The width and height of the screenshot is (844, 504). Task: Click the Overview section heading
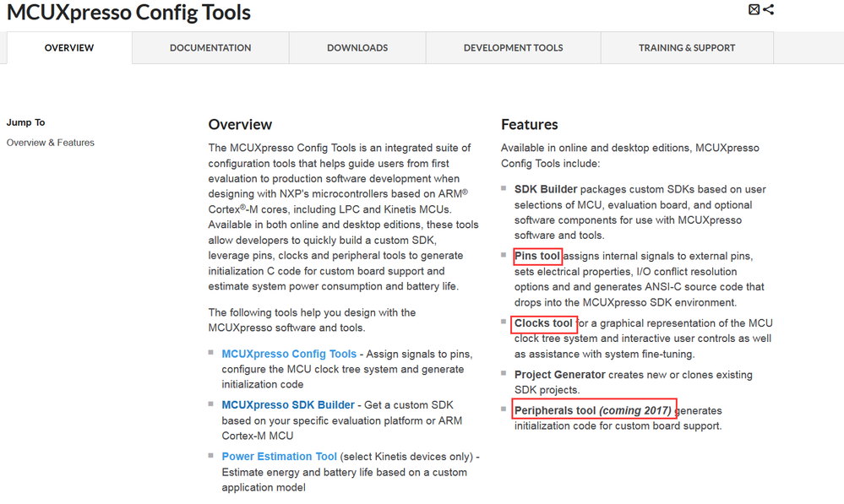240,125
